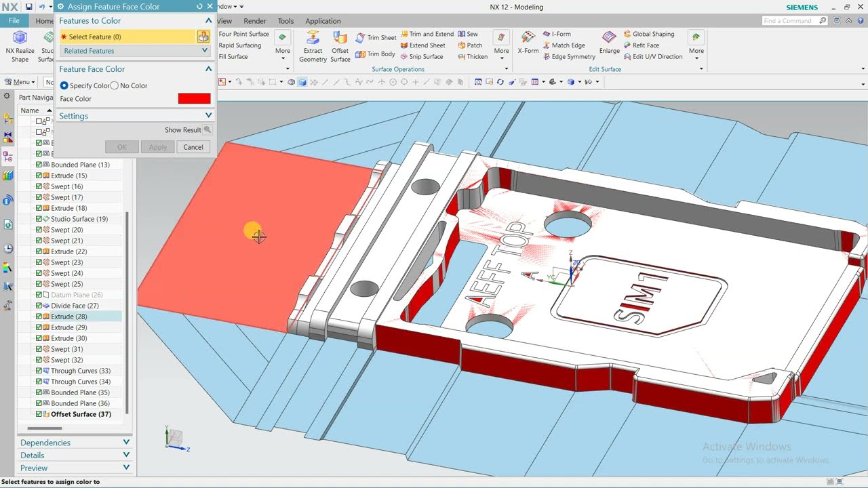The width and height of the screenshot is (868, 488).
Task: Toggle the Datum Plane (26) checkbox
Action: pyautogui.click(x=39, y=295)
